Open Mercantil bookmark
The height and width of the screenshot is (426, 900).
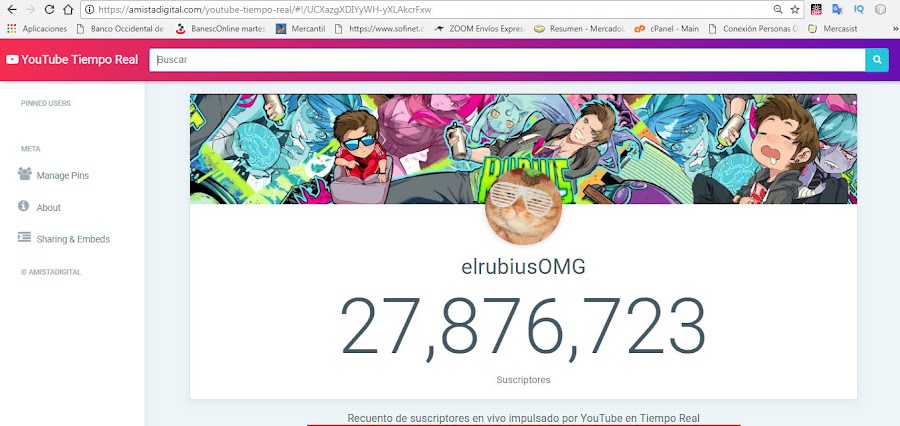[301, 28]
